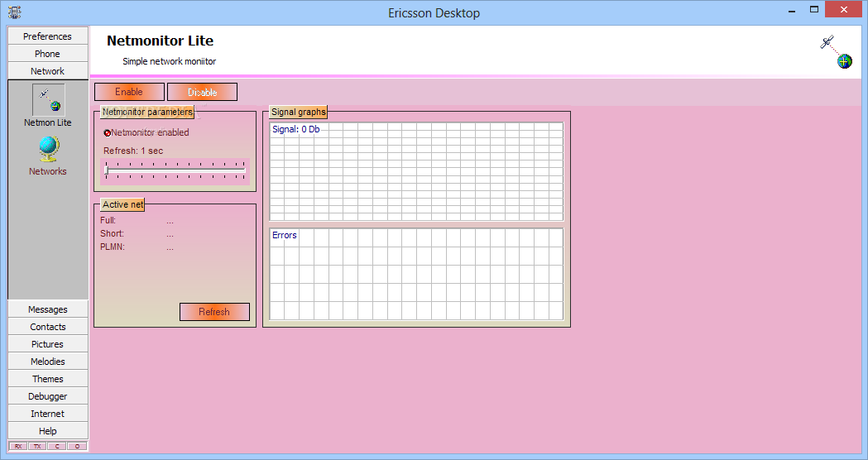Click the 'Signal graphs' group title
The width and height of the screenshot is (868, 460).
point(299,112)
